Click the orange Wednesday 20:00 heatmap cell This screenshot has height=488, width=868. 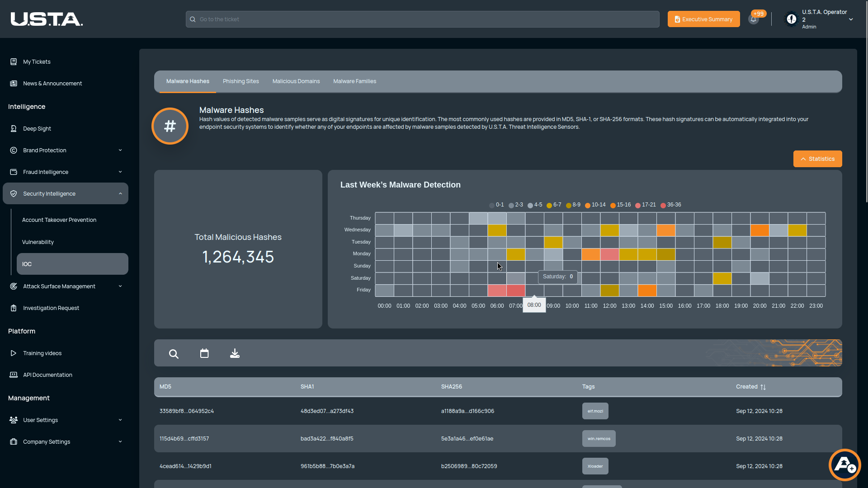(x=759, y=230)
